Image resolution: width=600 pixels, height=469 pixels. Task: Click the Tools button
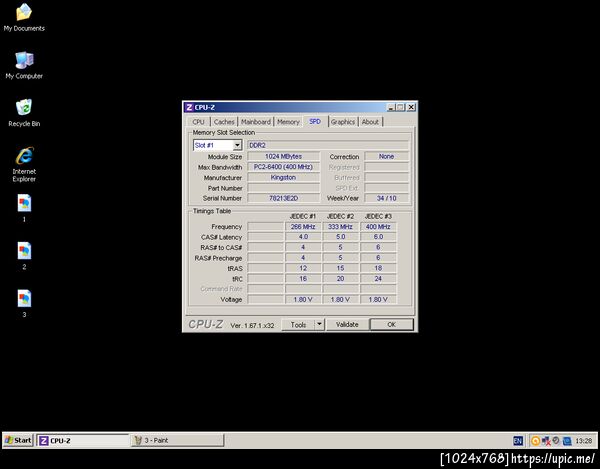298,325
